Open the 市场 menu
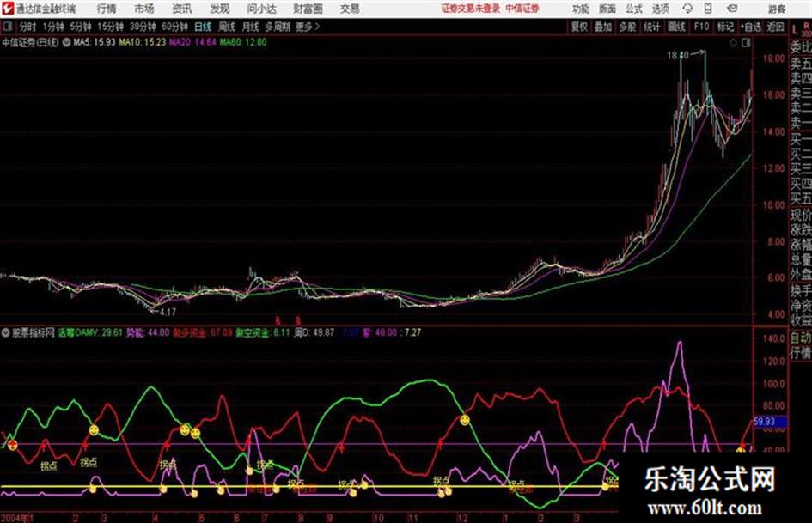 click(144, 9)
